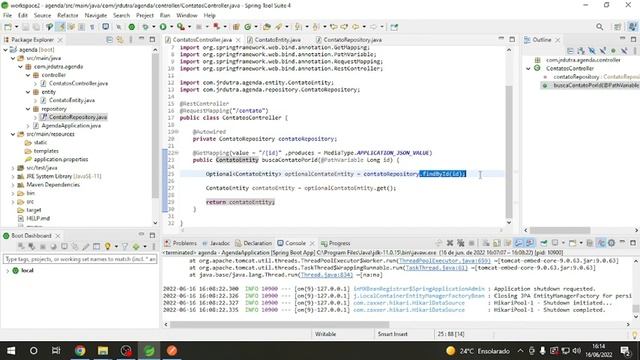Viewport: 640px width, 360px height.
Task: Expand JRE System Library node
Action: 13,176
